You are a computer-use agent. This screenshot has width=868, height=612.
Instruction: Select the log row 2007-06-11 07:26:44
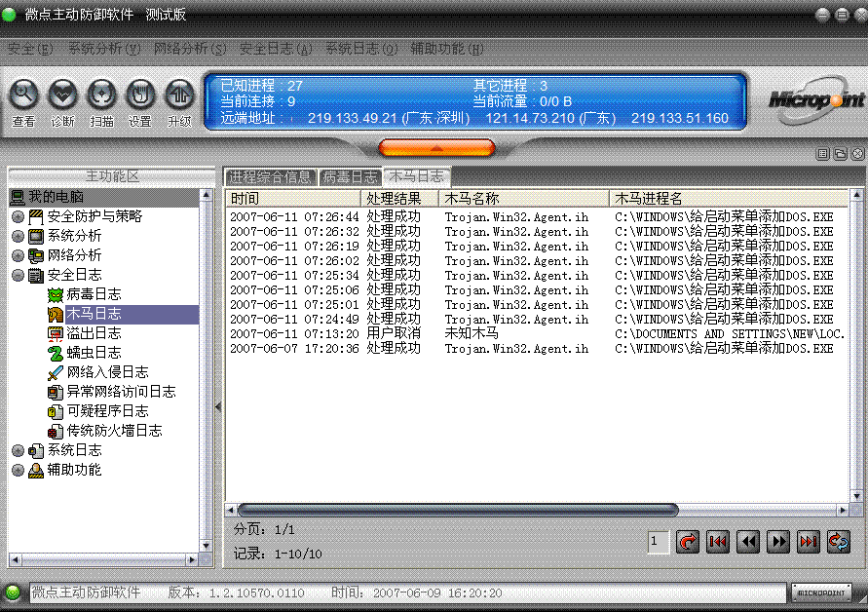tap(537, 216)
